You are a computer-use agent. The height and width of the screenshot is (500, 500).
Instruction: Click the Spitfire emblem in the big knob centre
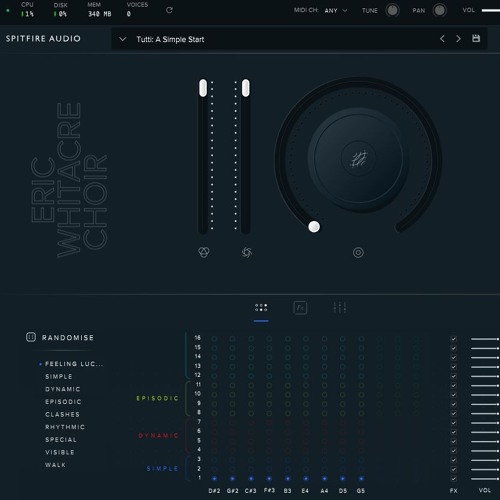coord(359,159)
